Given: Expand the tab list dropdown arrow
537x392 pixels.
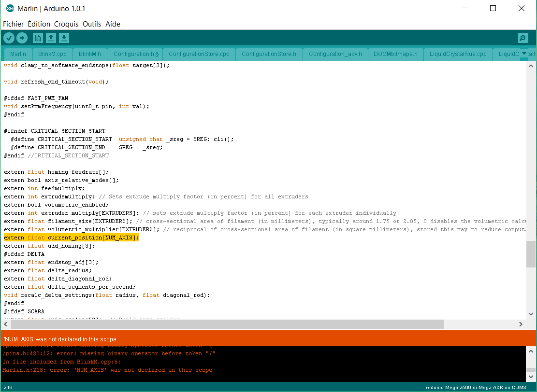Looking at the screenshot, I should coord(524,54).
